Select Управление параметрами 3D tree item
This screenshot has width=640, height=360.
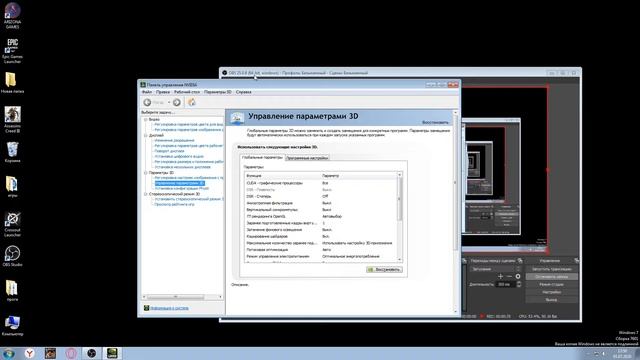[180, 183]
